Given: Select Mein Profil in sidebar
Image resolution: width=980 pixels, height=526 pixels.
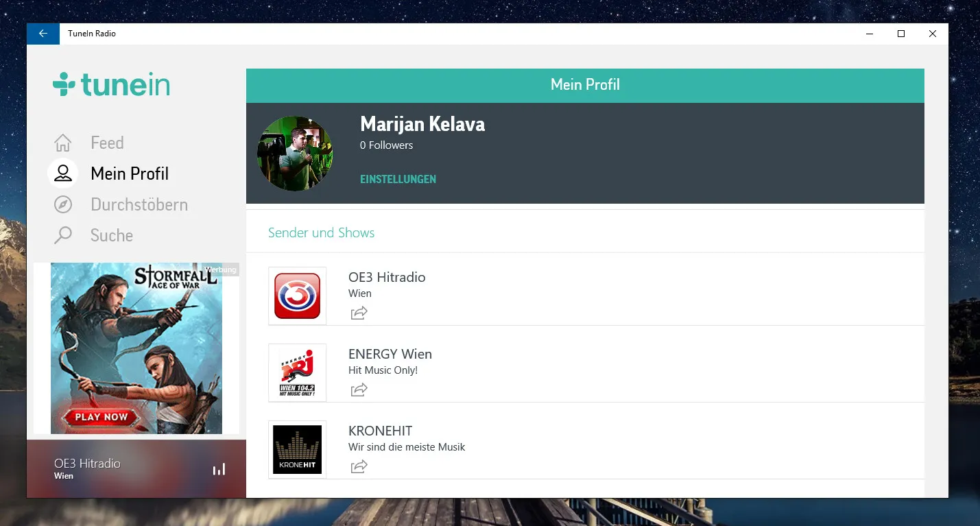Looking at the screenshot, I should click(130, 174).
